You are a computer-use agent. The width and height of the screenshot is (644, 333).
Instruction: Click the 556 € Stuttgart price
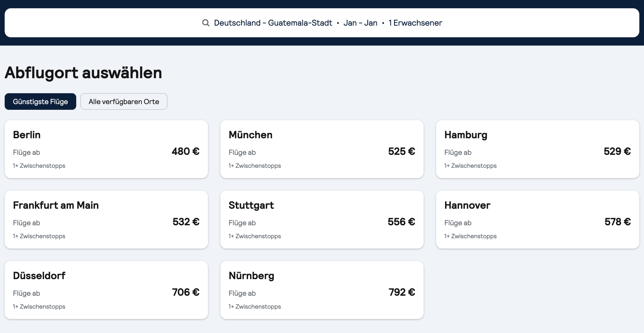[401, 222]
